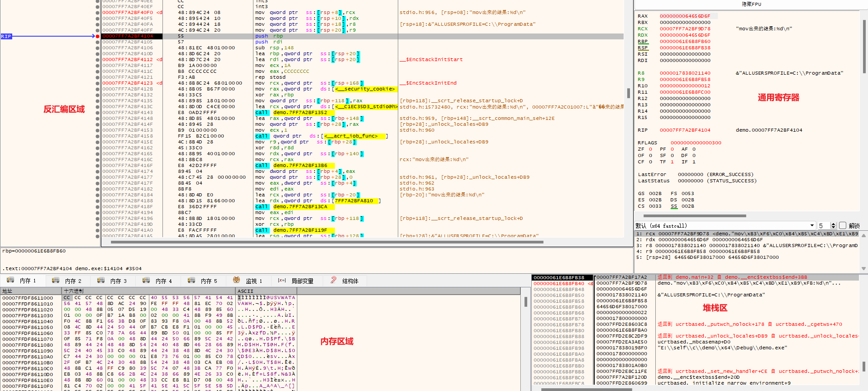The height and width of the screenshot is (391, 868).
Task: Click the call to __acrt_iob_func
Action: coord(321,136)
